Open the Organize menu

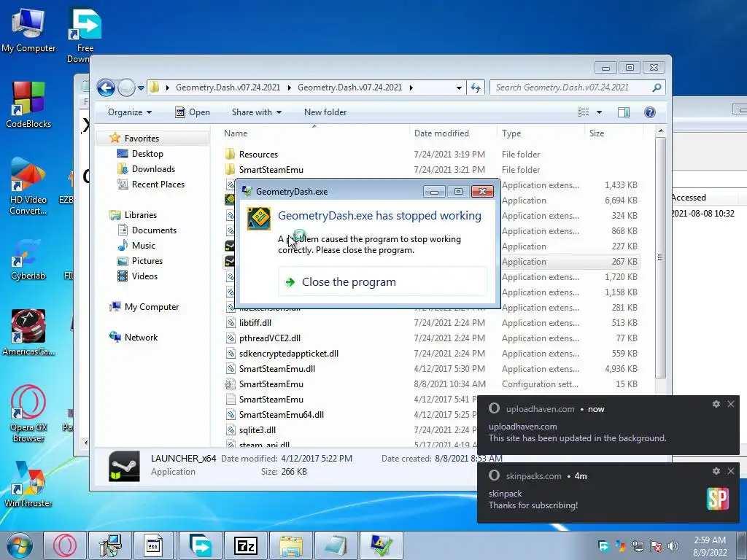tap(130, 112)
